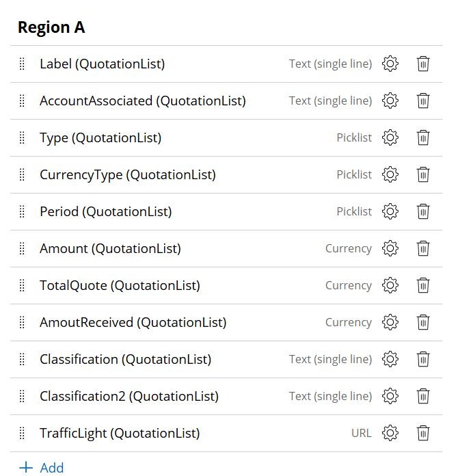Grab drag handle of Period row
The width and height of the screenshot is (458, 476).
point(22,211)
